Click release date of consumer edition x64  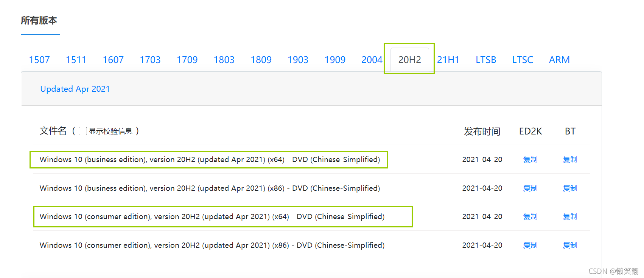tap(482, 217)
